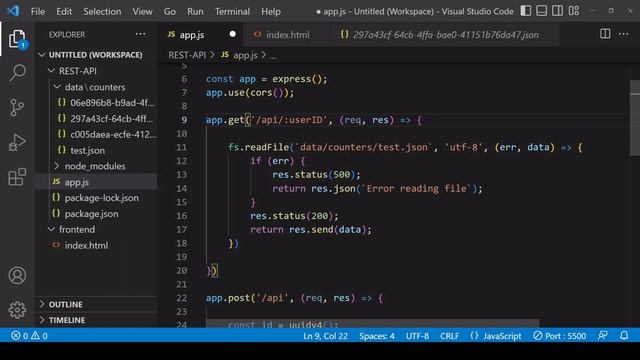Open editor more actions menu

623,34
